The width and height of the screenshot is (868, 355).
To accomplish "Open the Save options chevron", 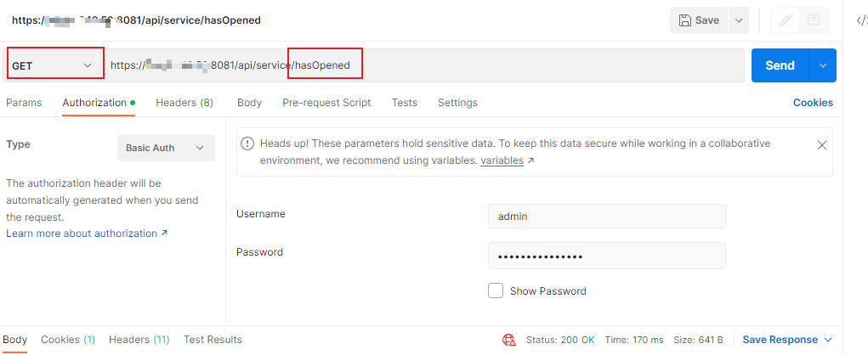I will [x=738, y=20].
